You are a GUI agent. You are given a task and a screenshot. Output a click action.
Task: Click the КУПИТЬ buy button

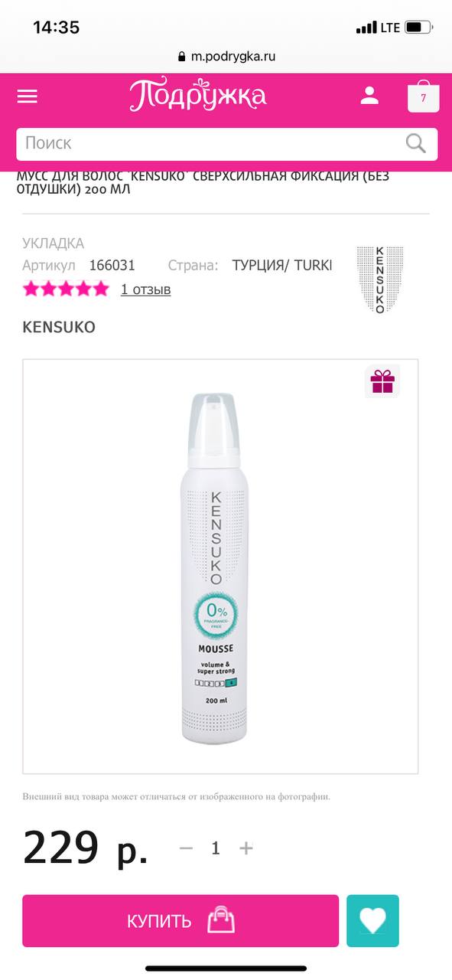click(180, 921)
